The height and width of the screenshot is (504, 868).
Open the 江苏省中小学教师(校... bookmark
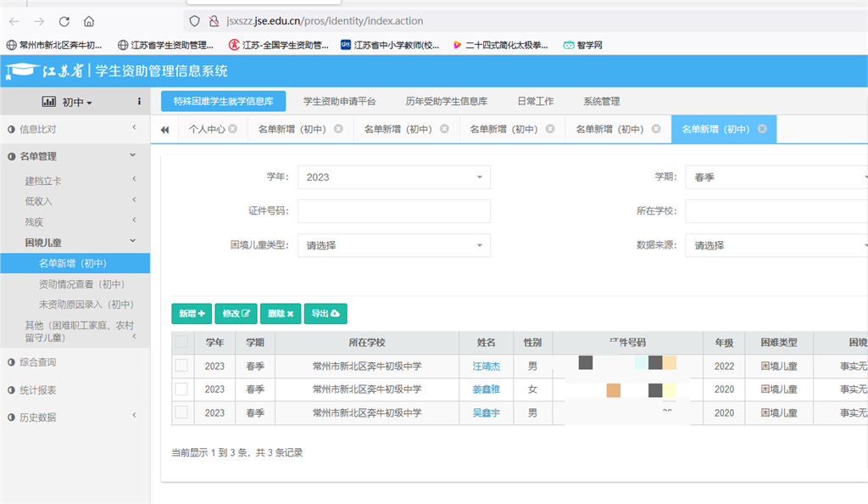click(390, 46)
